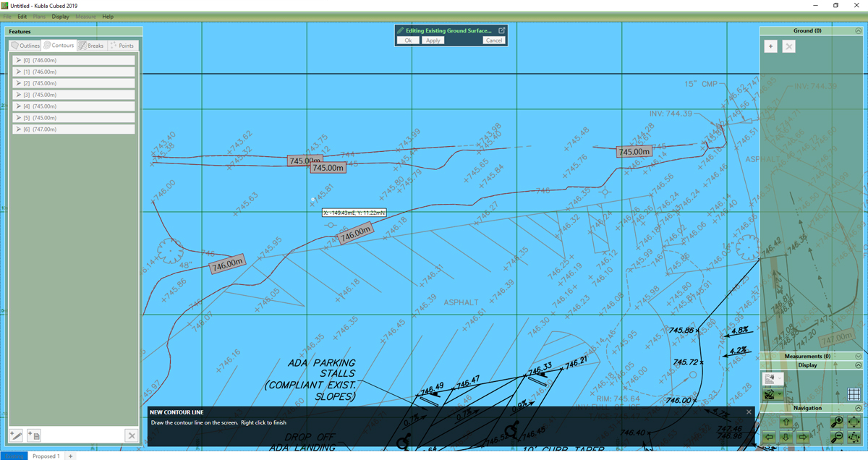The height and width of the screenshot is (460, 868).
Task: Click the rotate view navigation icon
Action: [854, 437]
